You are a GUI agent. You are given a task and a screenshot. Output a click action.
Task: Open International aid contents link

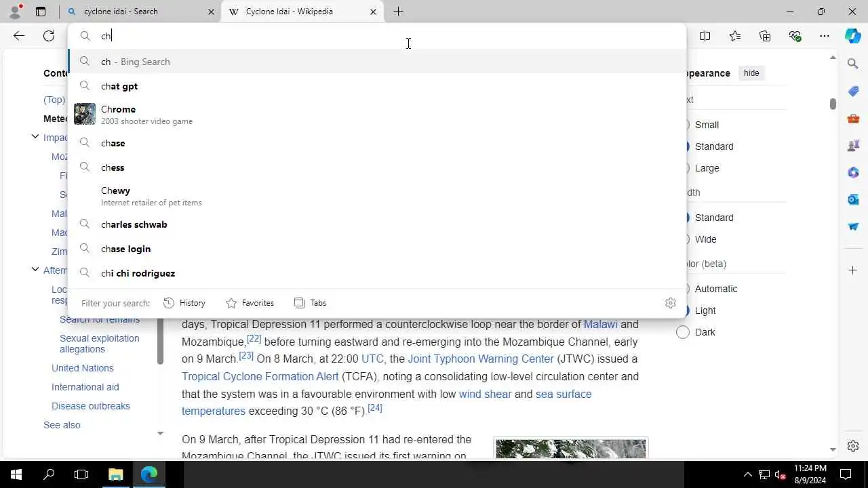coord(85,387)
